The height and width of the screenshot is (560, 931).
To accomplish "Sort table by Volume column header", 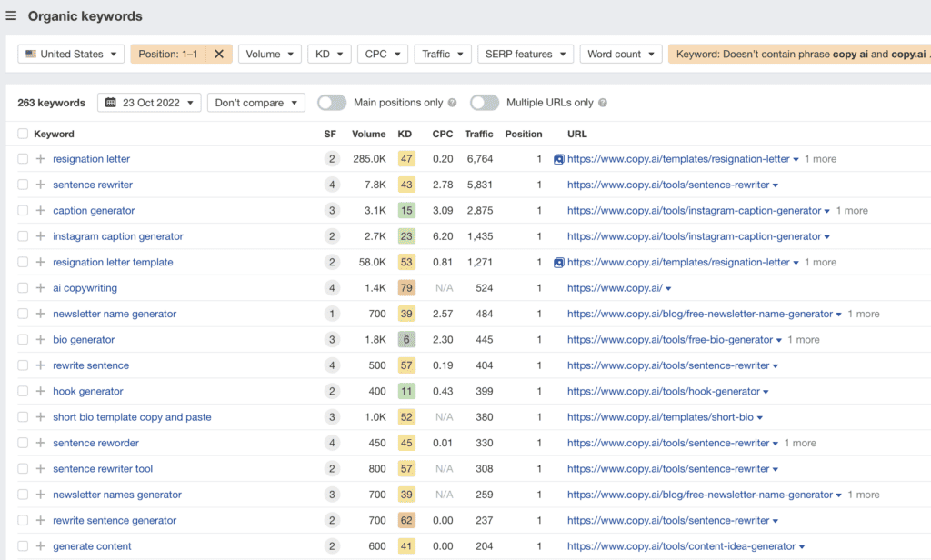I will [x=368, y=134].
